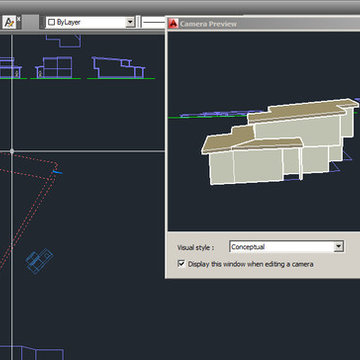360x360 pixels.
Task: Close the small toolbar with the x button
Action: pos(19,19)
